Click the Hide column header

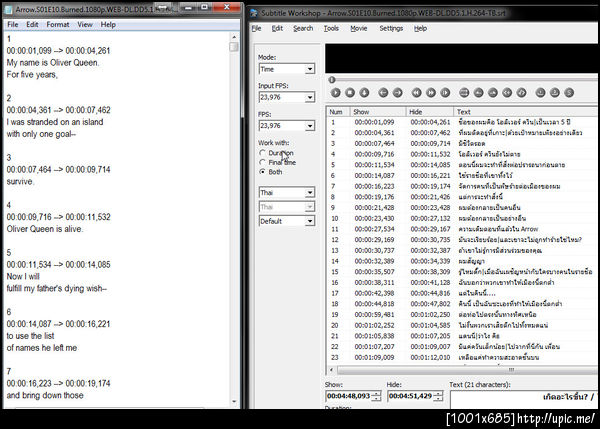coord(430,112)
